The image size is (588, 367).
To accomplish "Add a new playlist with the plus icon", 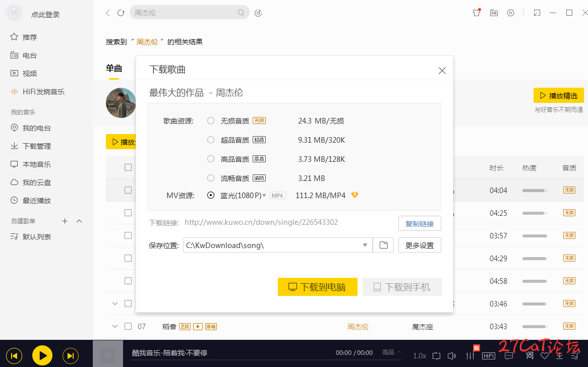I will point(65,221).
